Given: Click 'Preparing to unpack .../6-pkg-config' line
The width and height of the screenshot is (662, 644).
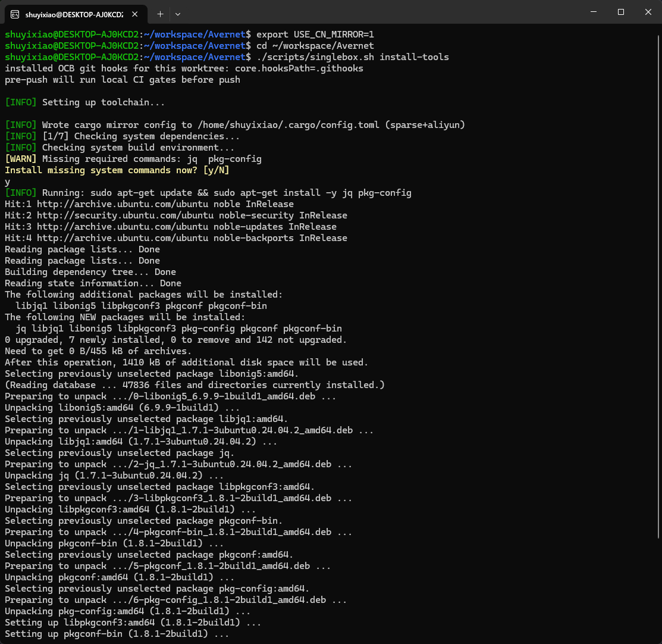Looking at the screenshot, I should click(175, 600).
